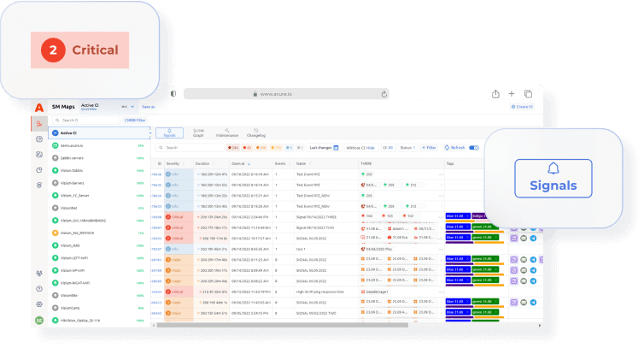Toggle the yellow 235 severity counter
644x348 pixels.
276,148
